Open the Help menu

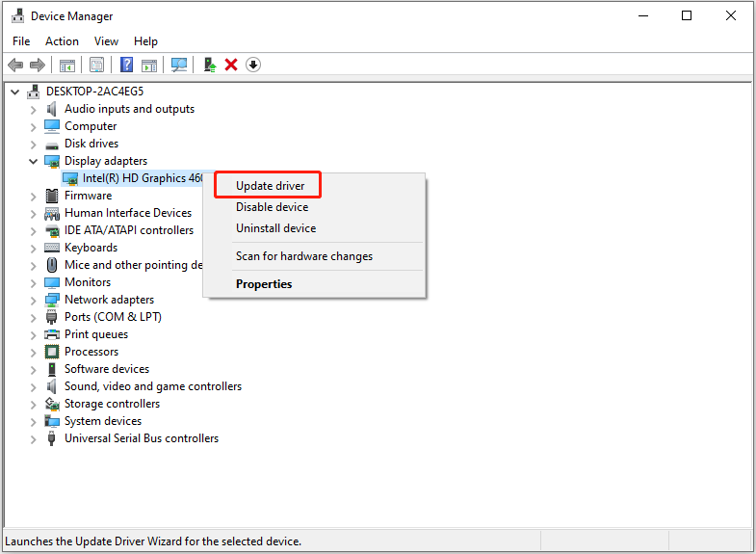coord(145,41)
